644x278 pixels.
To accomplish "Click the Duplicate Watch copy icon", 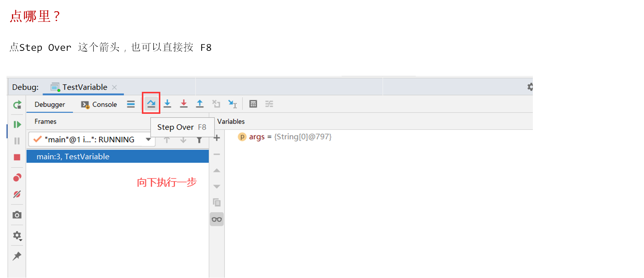I will (x=217, y=203).
